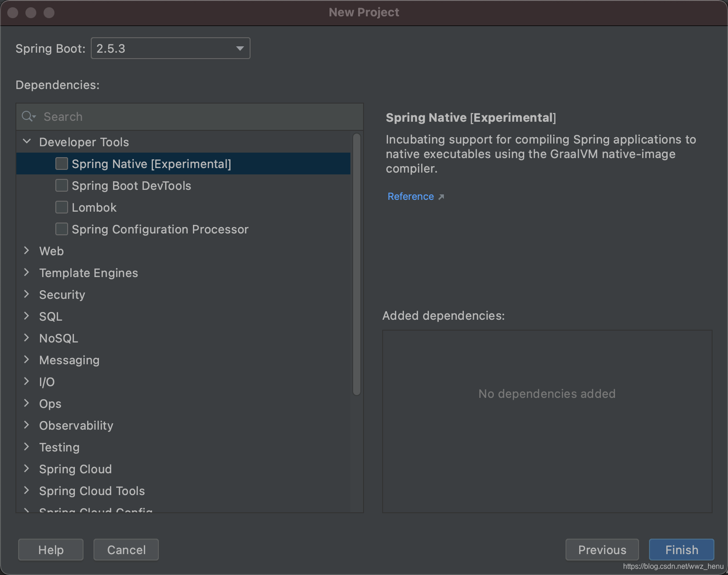This screenshot has height=575, width=728.
Task: Click the search magnifier icon
Action: pos(29,117)
